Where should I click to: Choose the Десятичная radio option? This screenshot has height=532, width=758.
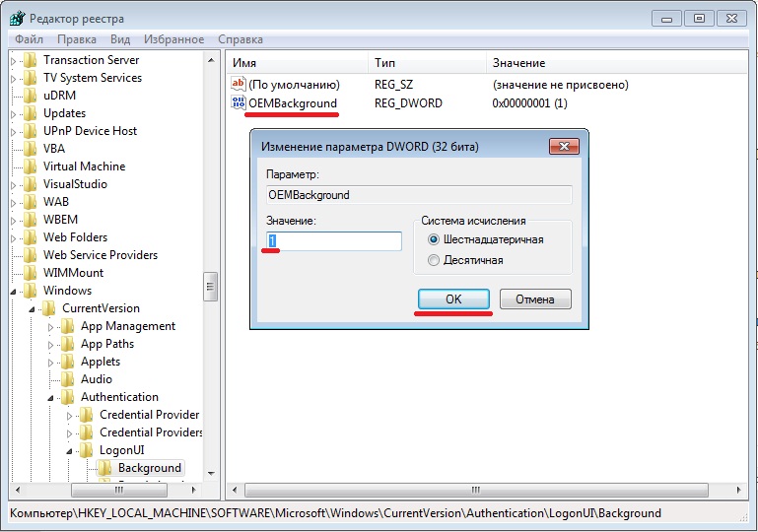tap(434, 260)
